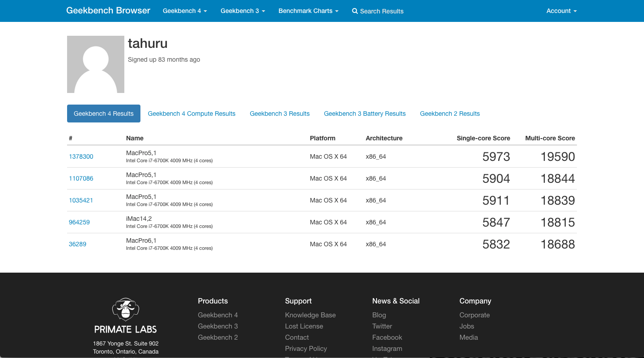
Task: Open Geekbench 4 footer product link
Action: pyautogui.click(x=218, y=315)
